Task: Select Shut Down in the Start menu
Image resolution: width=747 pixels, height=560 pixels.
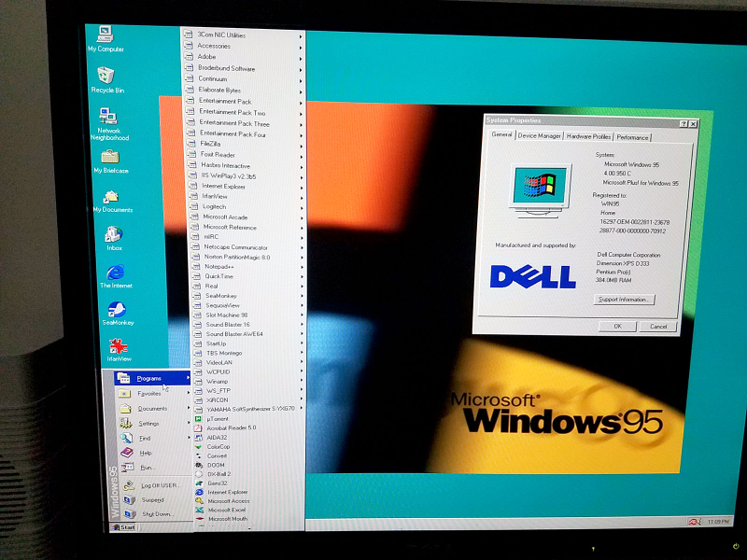Action: pyautogui.click(x=155, y=514)
